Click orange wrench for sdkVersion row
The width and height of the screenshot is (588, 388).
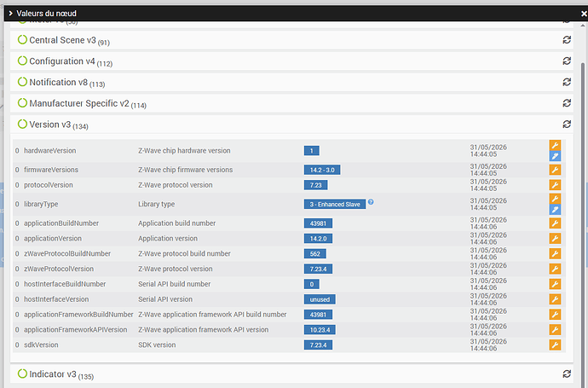[555, 345]
